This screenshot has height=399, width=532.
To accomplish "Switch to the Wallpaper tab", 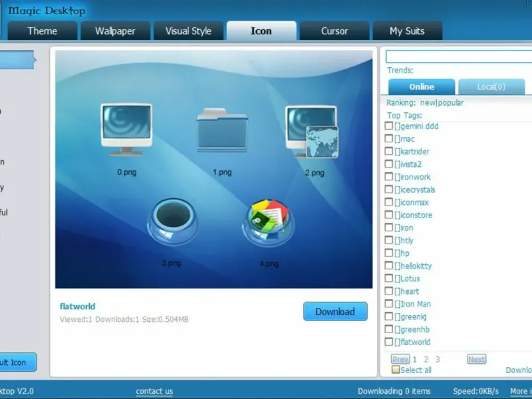I will pyautogui.click(x=115, y=31).
